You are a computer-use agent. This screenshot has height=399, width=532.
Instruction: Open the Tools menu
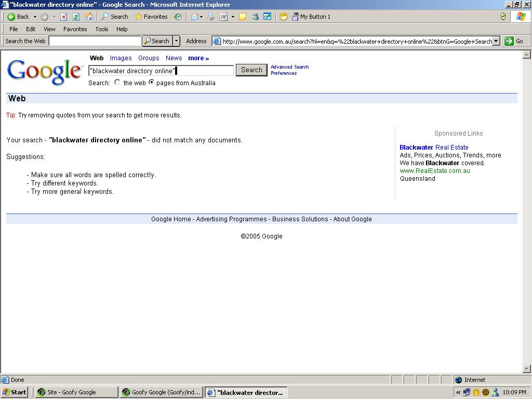(x=101, y=29)
